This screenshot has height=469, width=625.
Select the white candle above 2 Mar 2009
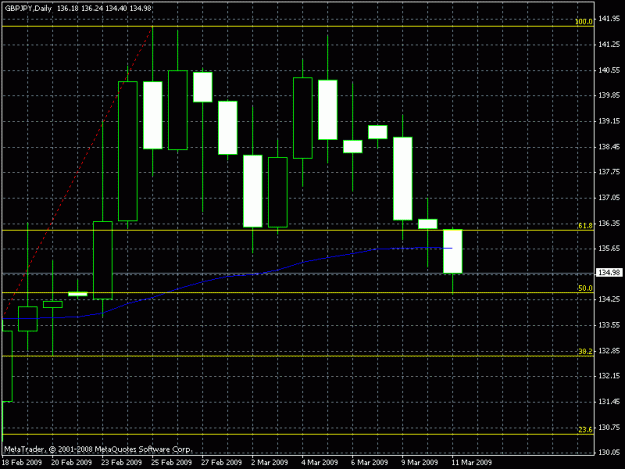(253, 191)
